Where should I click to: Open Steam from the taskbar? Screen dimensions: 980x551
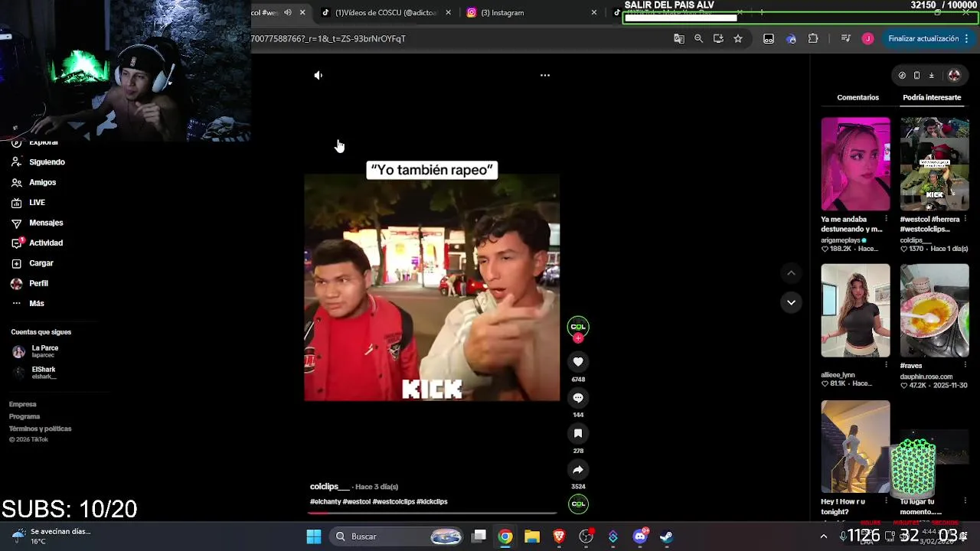(667, 536)
